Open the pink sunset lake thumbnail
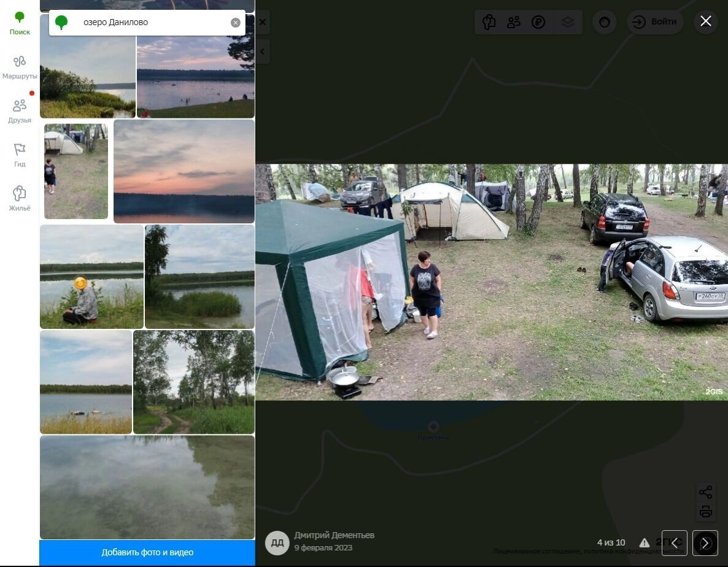The height and width of the screenshot is (567, 728). [x=184, y=171]
